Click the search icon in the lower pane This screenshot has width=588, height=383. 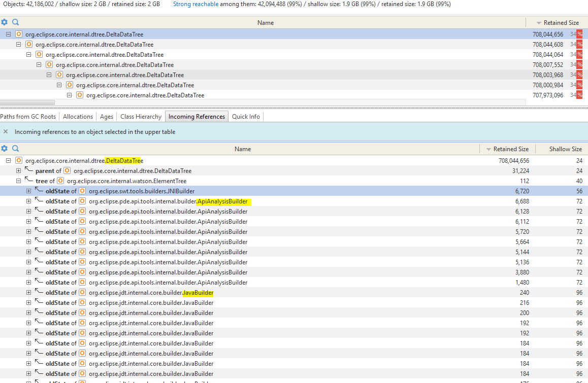tap(15, 148)
